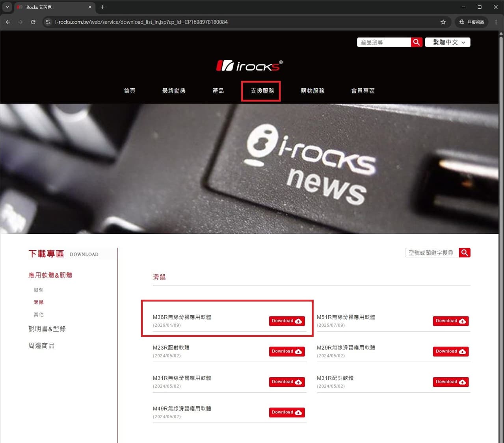Download M29R無線滑鼠應用軟體

[x=451, y=351]
